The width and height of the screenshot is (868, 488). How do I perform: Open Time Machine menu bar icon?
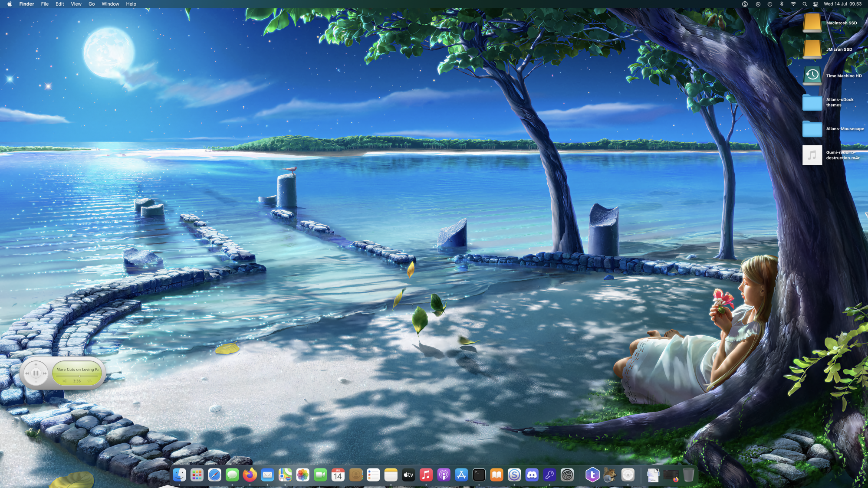769,4
